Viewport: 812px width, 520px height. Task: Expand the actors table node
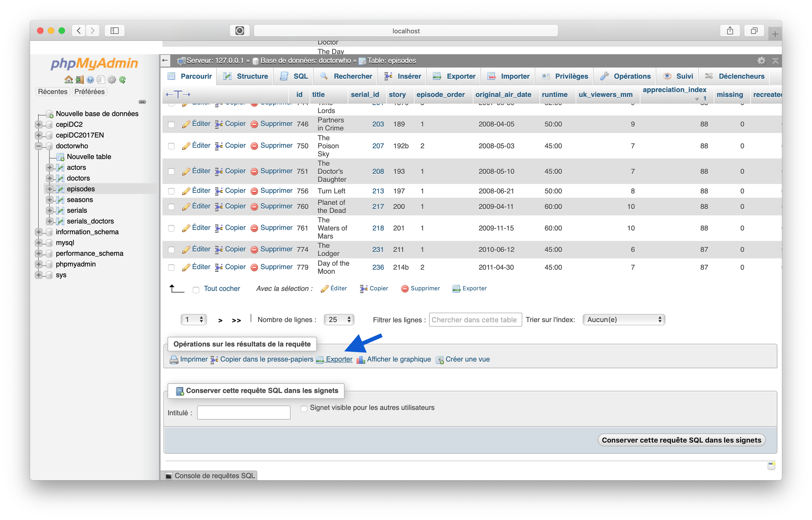coord(50,168)
